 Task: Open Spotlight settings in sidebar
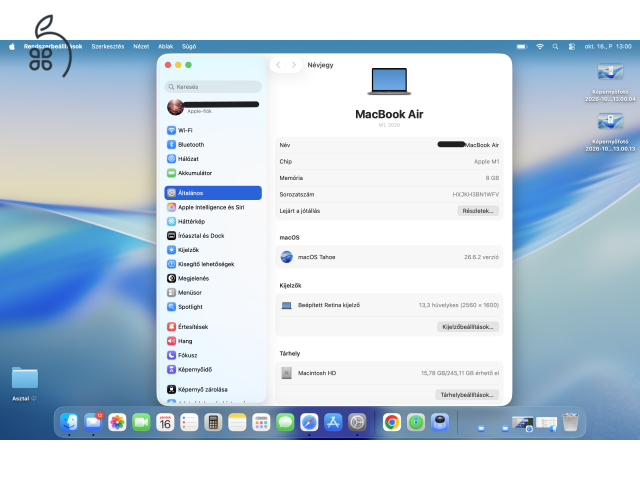pyautogui.click(x=213, y=307)
